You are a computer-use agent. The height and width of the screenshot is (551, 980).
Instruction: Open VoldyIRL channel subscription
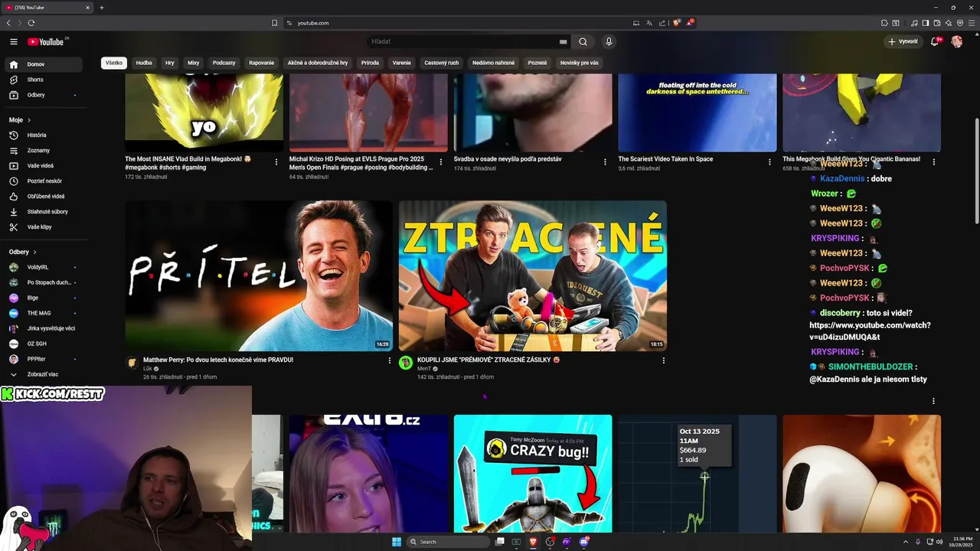point(43,267)
